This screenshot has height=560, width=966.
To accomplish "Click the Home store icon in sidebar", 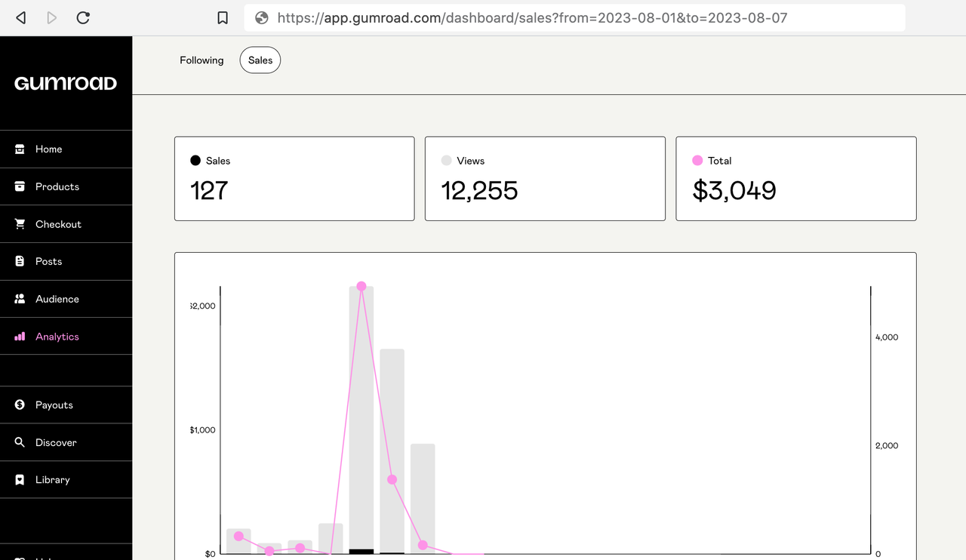I will (x=20, y=149).
